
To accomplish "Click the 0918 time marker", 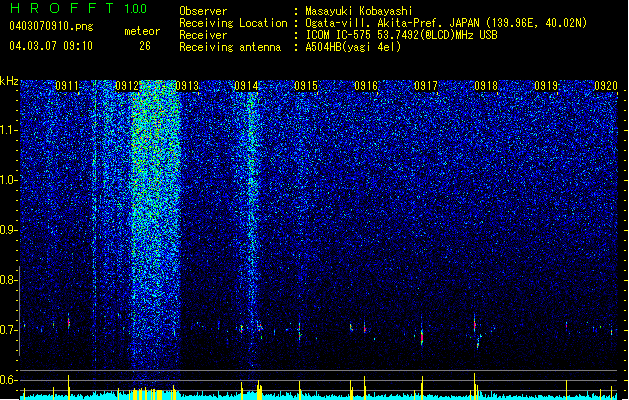I will 486,86.
